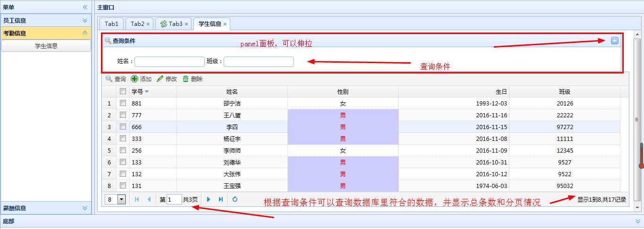Click the refresh icon on Tab3

coord(164,24)
